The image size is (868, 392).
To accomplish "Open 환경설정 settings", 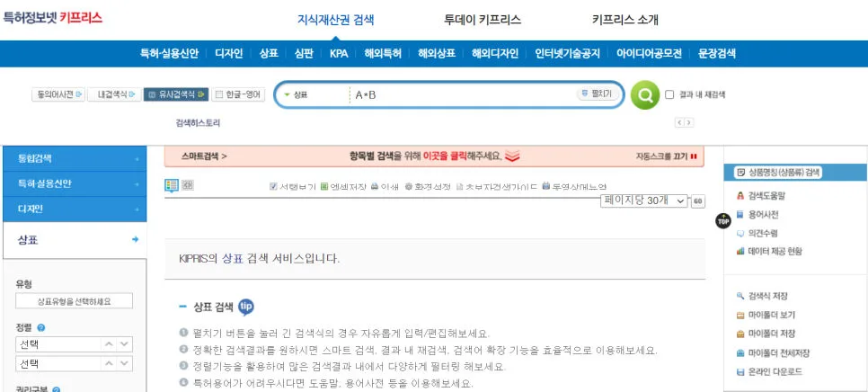I will coord(428,187).
